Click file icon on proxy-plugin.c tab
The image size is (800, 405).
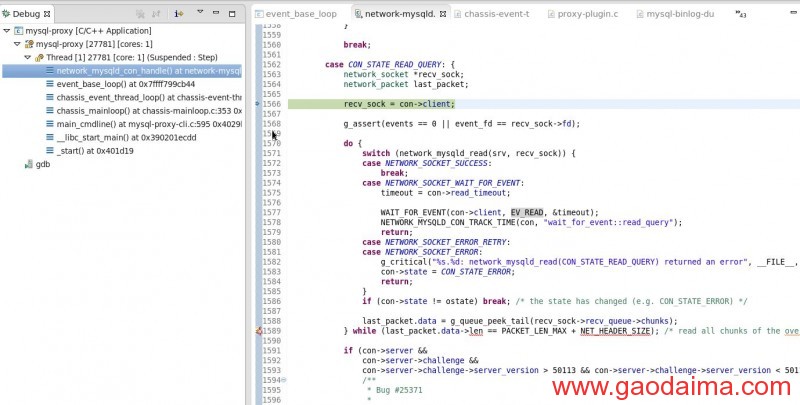point(551,14)
